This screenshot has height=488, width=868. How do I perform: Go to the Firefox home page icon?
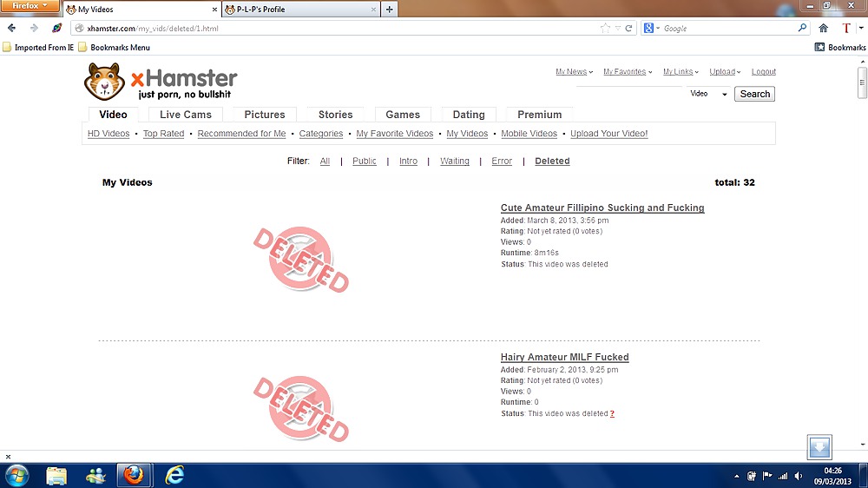(824, 28)
